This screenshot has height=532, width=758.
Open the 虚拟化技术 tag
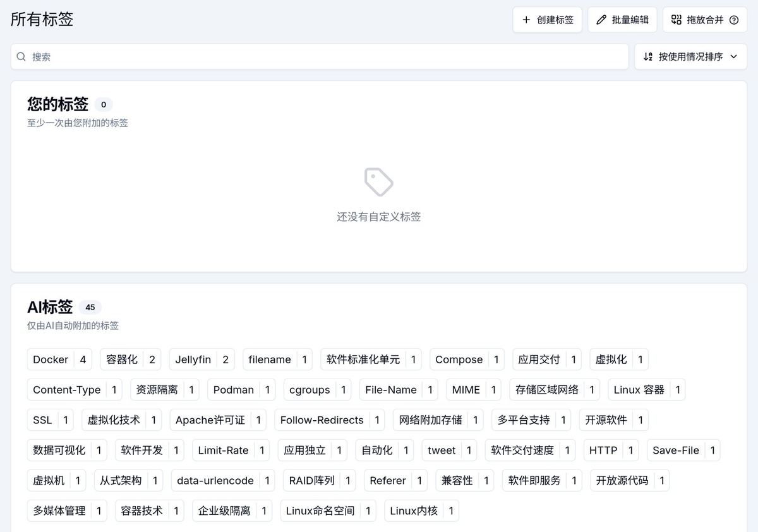(122, 420)
